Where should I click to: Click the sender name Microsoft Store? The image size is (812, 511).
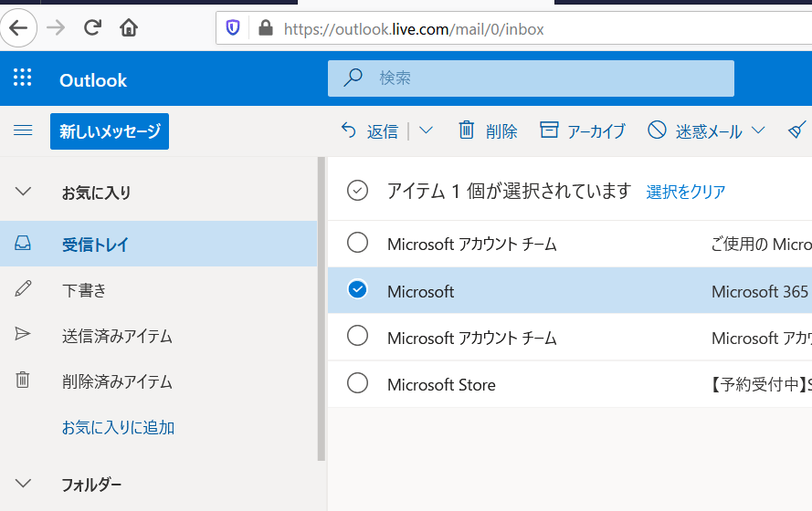tap(441, 385)
